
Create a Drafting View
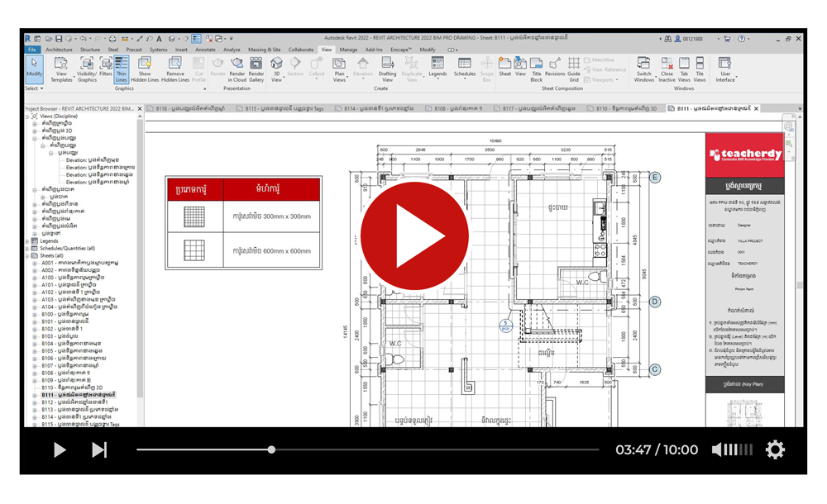(x=387, y=69)
